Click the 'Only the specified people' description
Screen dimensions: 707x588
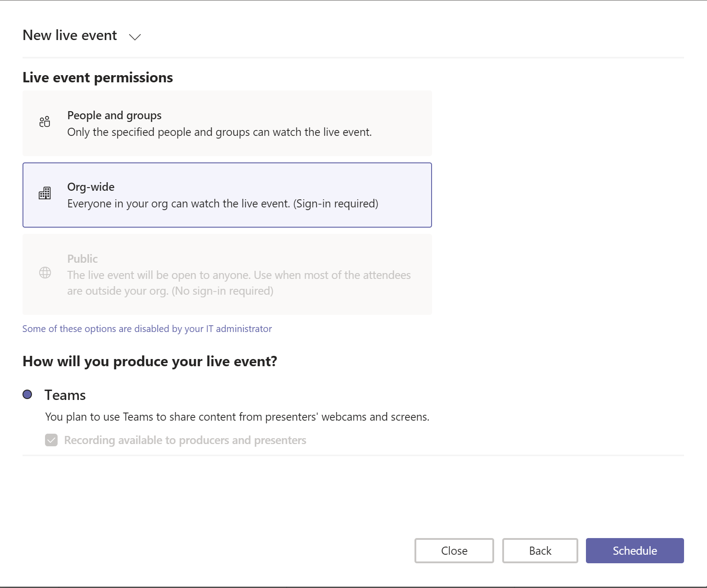coord(219,132)
